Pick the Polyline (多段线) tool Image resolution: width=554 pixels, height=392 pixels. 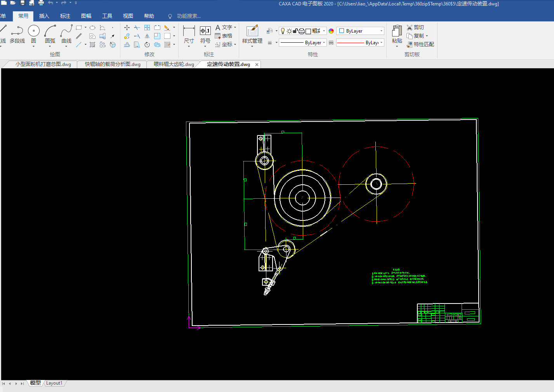17,31
